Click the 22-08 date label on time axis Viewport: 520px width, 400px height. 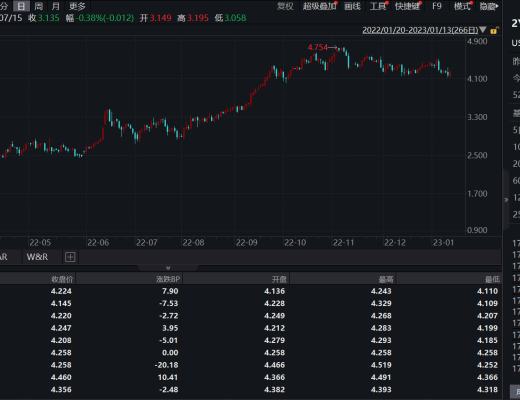(x=193, y=243)
